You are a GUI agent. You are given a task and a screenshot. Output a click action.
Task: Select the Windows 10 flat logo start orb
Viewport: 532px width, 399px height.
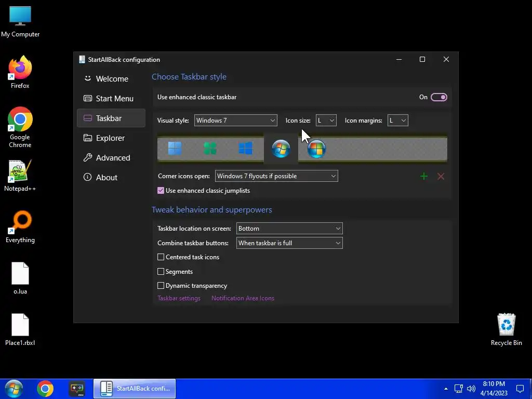coord(245,148)
